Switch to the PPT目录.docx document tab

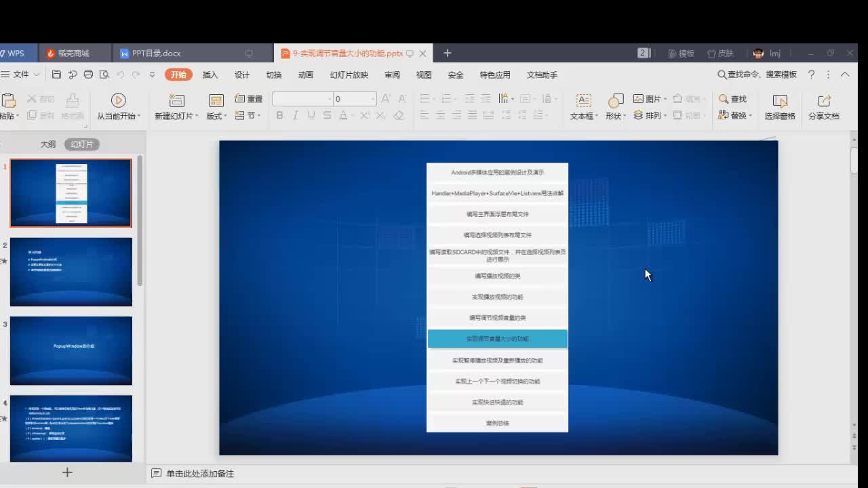[x=192, y=53]
